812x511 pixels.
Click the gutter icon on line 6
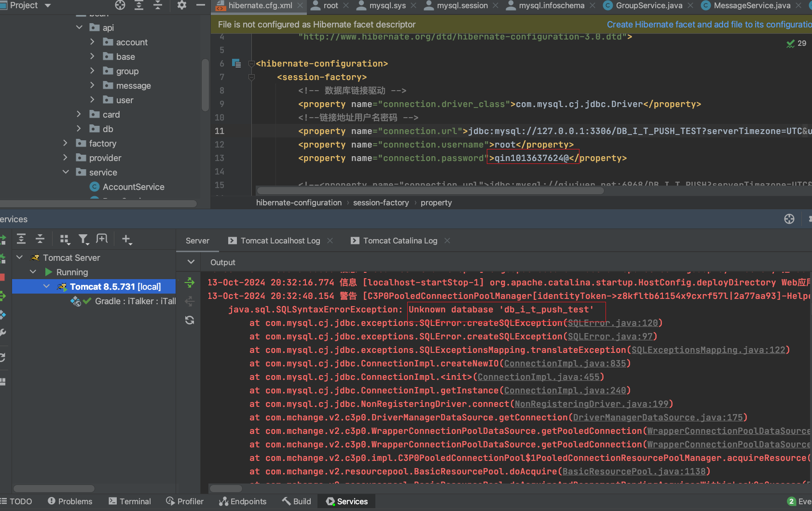pos(236,63)
